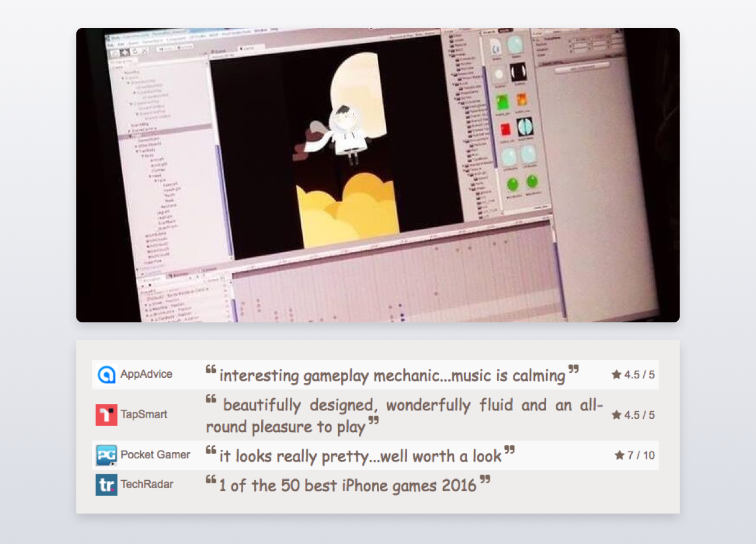Click the AppAdvice logo icon
Image resolution: width=756 pixels, height=544 pixels.
tap(106, 375)
